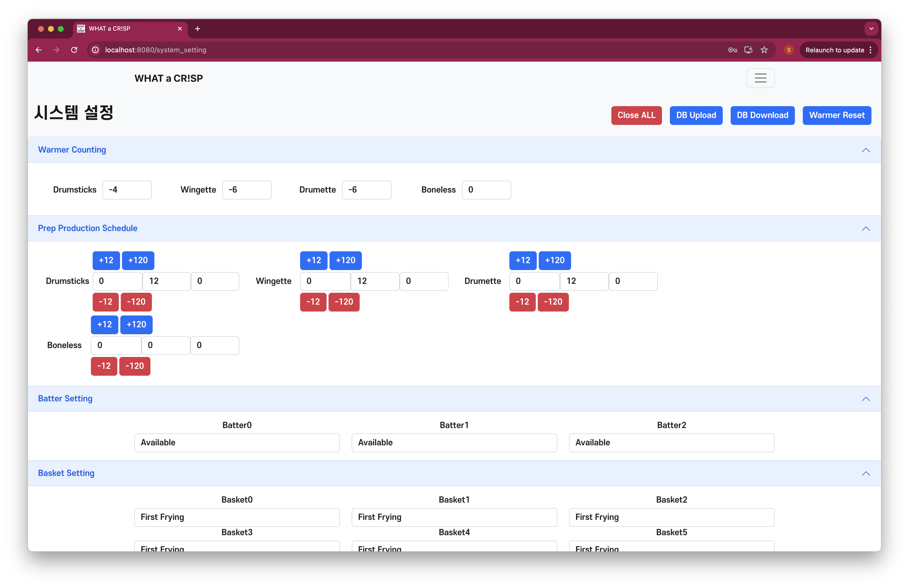Open a new browser tab
The width and height of the screenshot is (909, 588).
[197, 29]
